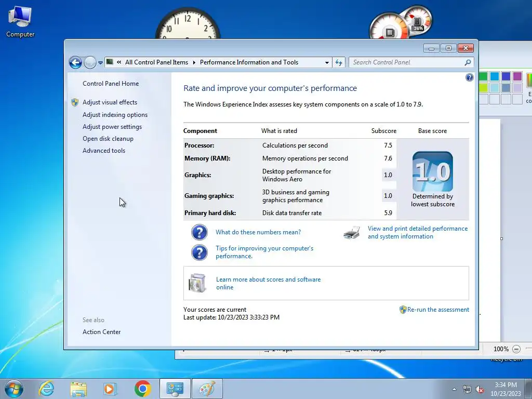Go to Control Panel Home
The image size is (532, 399).
click(111, 84)
